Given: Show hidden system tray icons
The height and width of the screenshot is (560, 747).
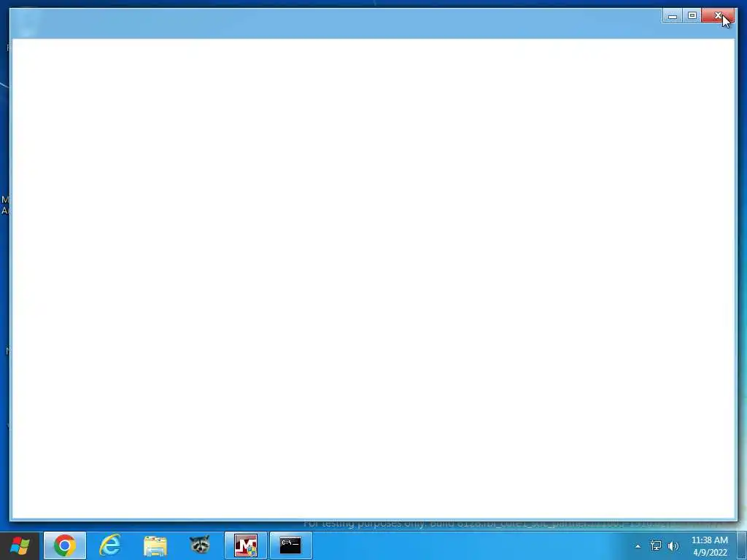Looking at the screenshot, I should coord(638,546).
